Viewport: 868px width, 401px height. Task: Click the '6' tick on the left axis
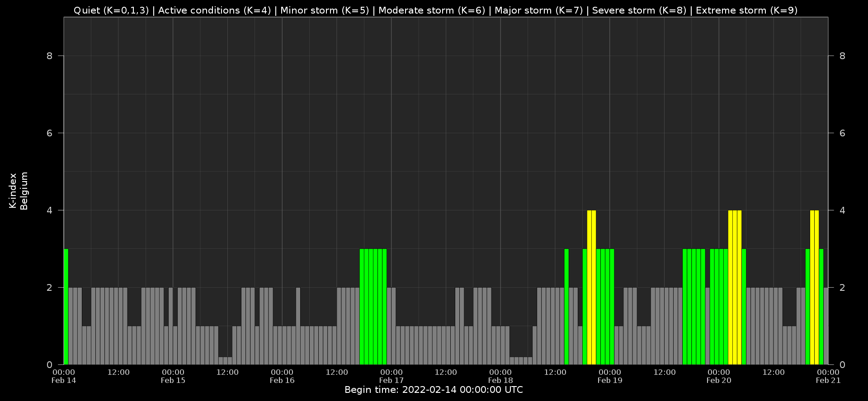tap(50, 133)
